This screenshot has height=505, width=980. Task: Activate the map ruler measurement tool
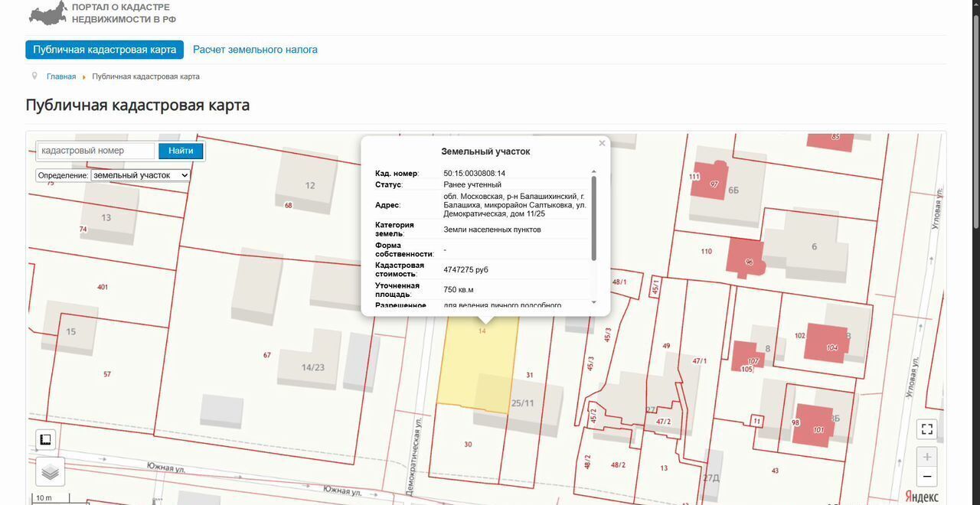(45, 439)
